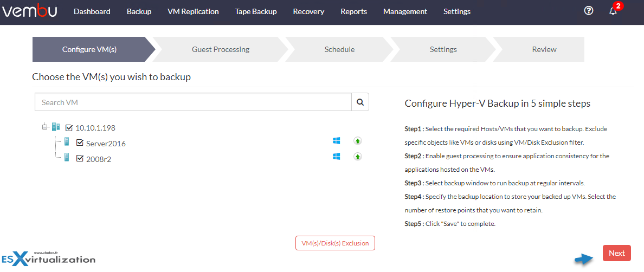This screenshot has width=644, height=272.
Task: Click the search magnifier button
Action: pos(360,102)
